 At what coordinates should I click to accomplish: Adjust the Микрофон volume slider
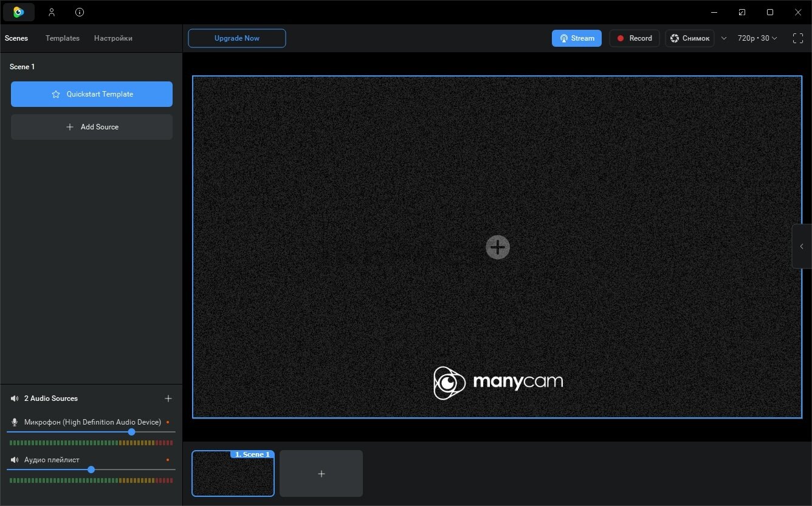coord(91,432)
